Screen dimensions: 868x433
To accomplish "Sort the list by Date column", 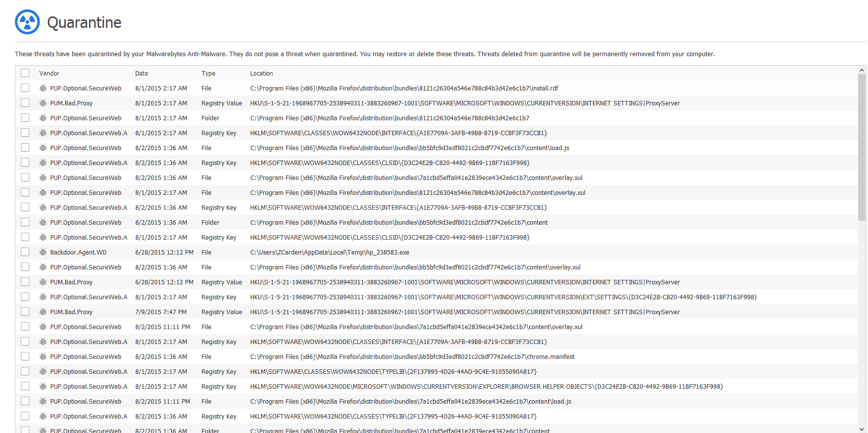I will pos(142,73).
